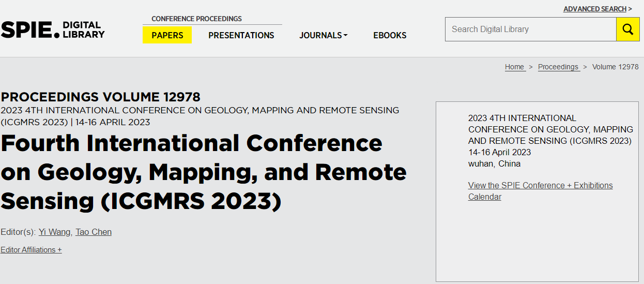This screenshot has height=284, width=644.
Task: Go to the Proceedings breadcrumb
Action: pos(559,67)
